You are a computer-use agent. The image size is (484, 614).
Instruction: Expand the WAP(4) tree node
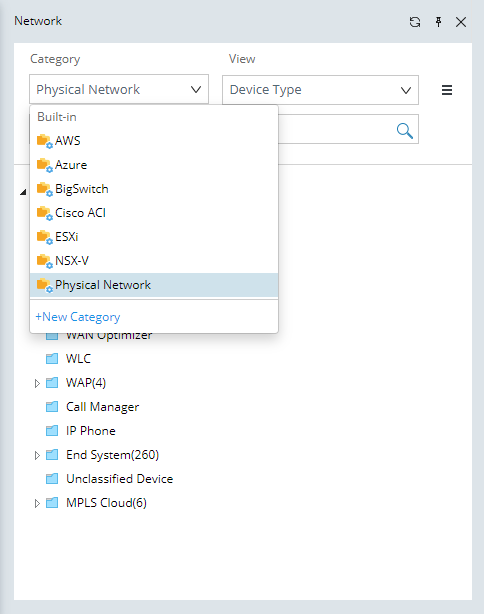coord(37,383)
